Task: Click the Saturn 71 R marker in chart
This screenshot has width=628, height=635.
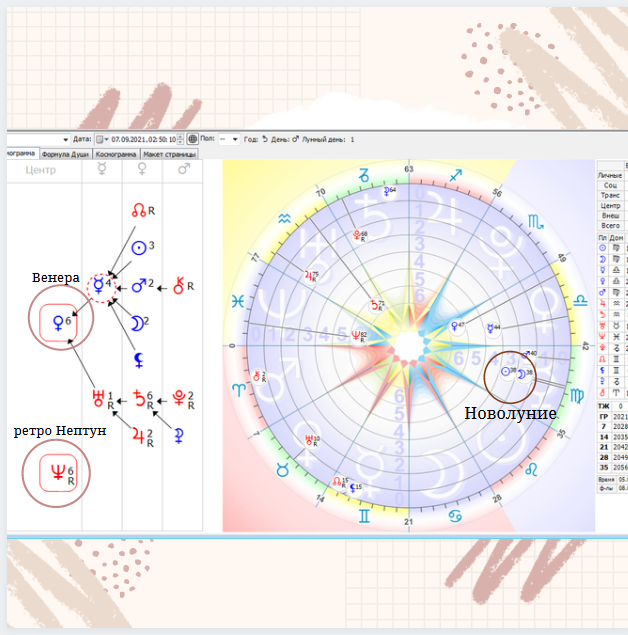Action: pyautogui.click(x=377, y=305)
